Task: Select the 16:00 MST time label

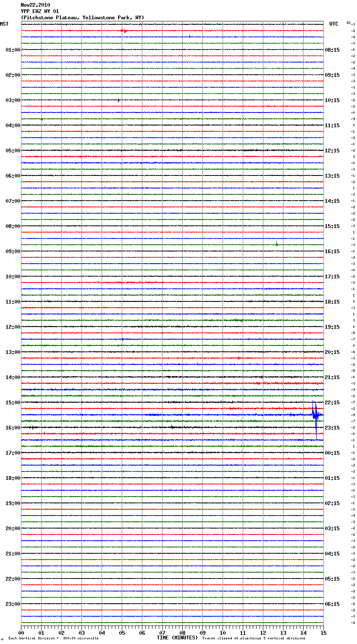Action: pyautogui.click(x=13, y=428)
